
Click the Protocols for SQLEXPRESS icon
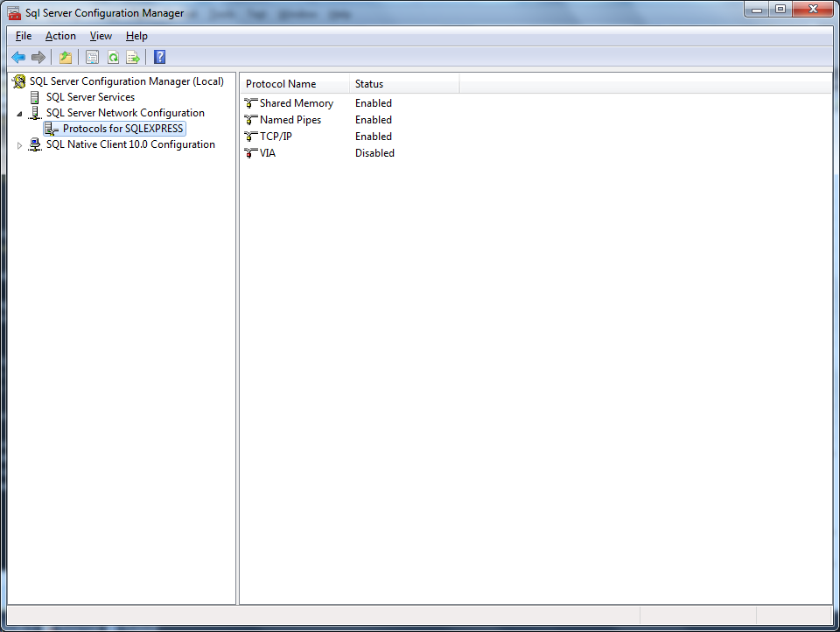tap(52, 129)
